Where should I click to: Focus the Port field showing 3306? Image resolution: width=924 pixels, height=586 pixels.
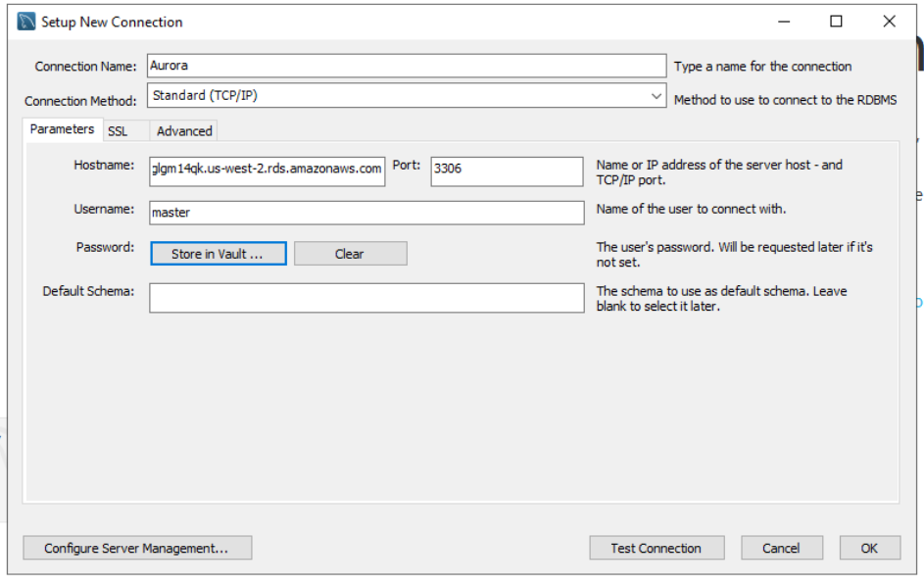click(507, 171)
